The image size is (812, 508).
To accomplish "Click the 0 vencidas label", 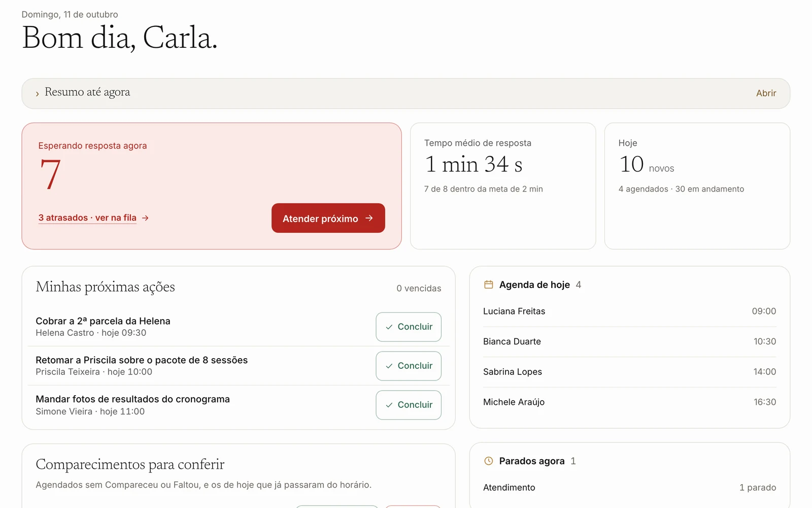I will click(x=419, y=288).
